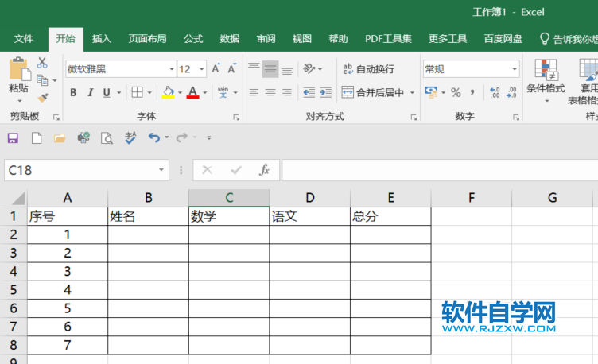Apply red font color
The width and height of the screenshot is (598, 364).
[192, 92]
